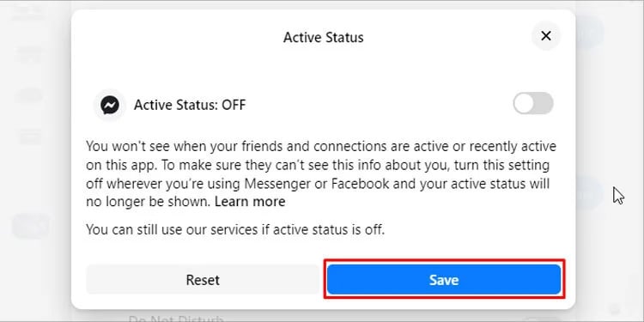The image size is (644, 322).
Task: Close the Active Status dialog with the X
Action: click(x=546, y=36)
